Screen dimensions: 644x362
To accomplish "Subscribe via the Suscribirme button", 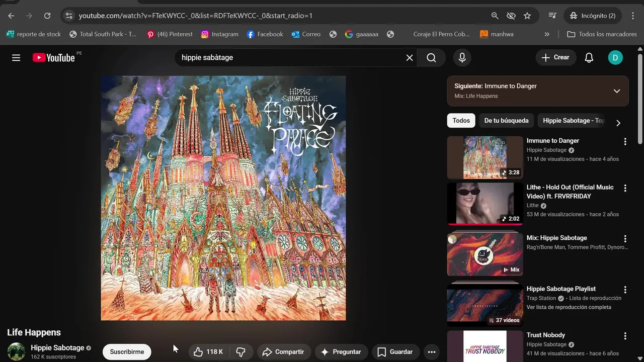I will click(x=127, y=352).
